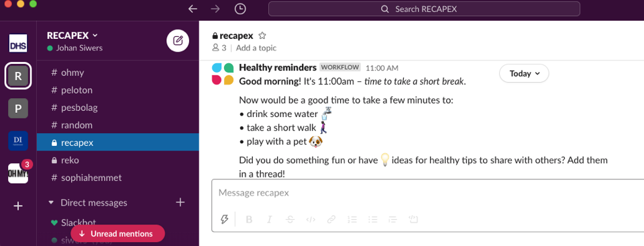Open the Today date dropdown
Image resolution: width=644 pixels, height=246 pixels.
click(x=524, y=74)
